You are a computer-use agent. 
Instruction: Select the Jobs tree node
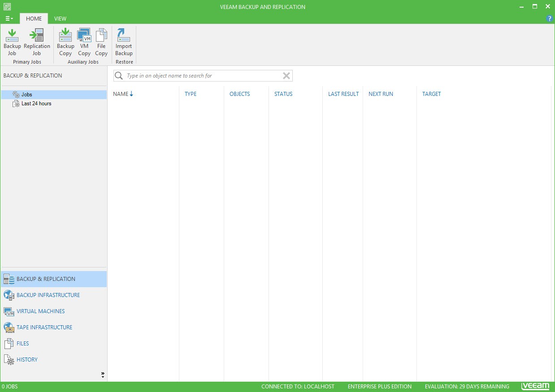[x=26, y=95]
